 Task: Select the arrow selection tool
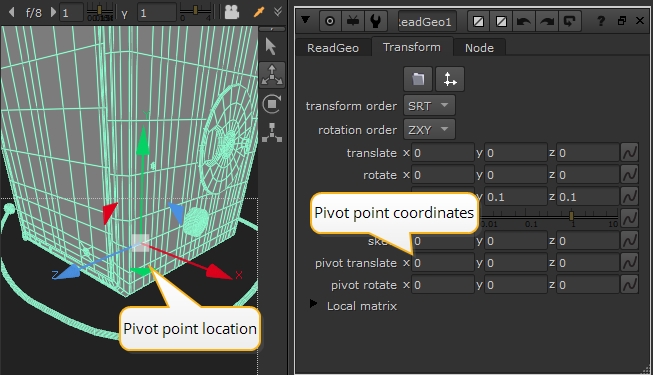pos(270,46)
